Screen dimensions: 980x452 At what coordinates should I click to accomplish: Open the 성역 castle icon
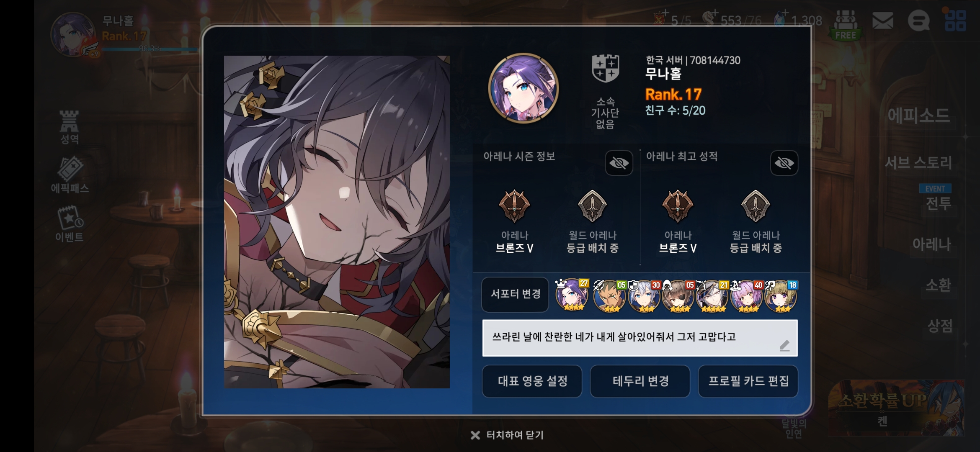tap(69, 127)
